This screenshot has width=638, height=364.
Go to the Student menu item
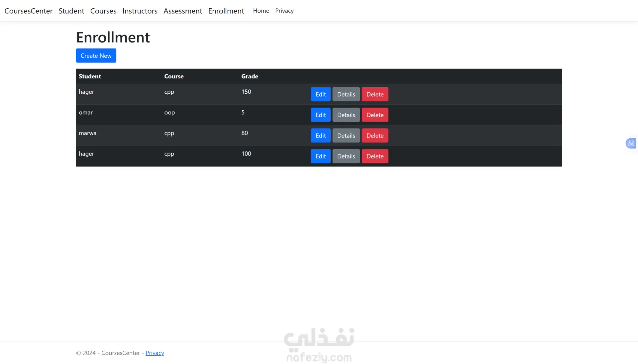(x=71, y=11)
